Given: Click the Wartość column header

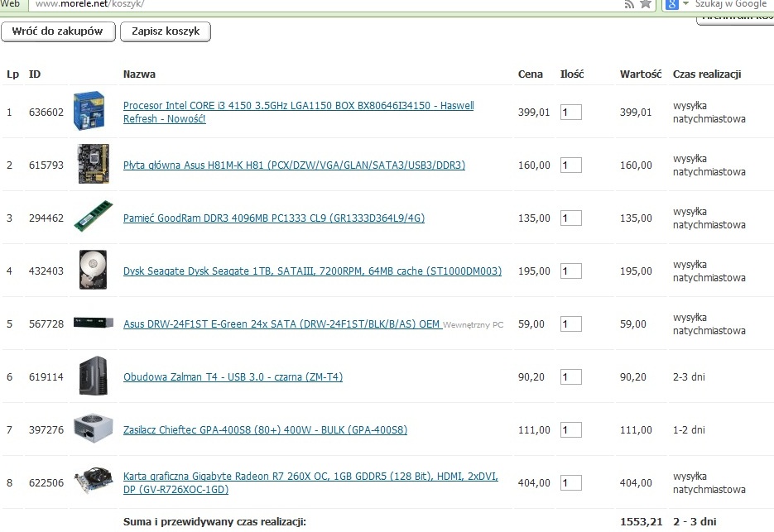Looking at the screenshot, I should click(641, 74).
